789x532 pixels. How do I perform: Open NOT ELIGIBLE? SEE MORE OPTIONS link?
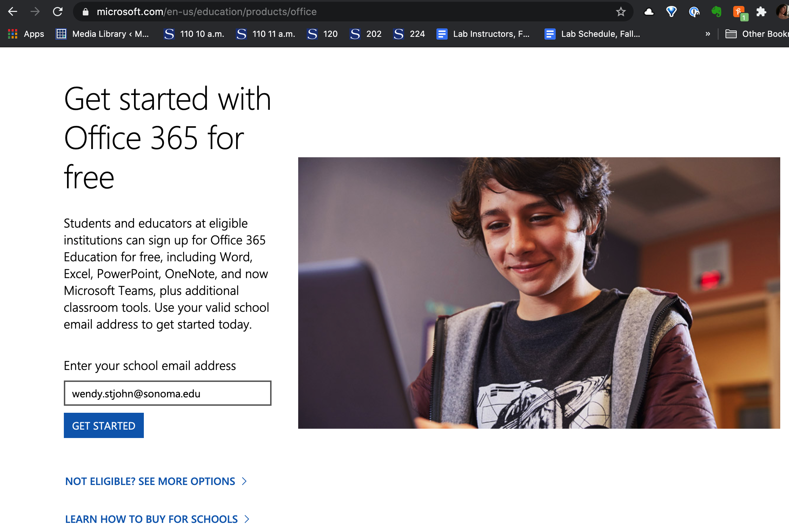tap(156, 481)
